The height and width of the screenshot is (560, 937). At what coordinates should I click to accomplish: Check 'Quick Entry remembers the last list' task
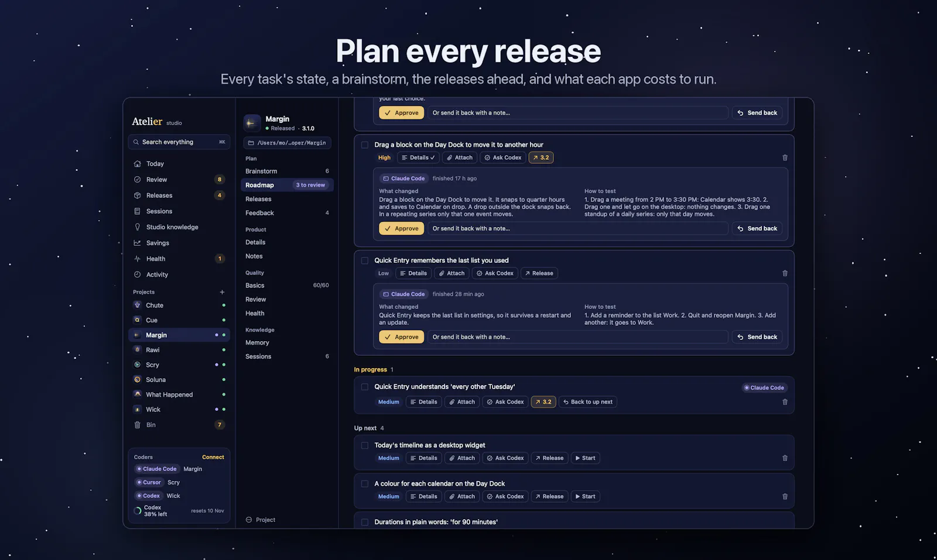tap(365, 261)
